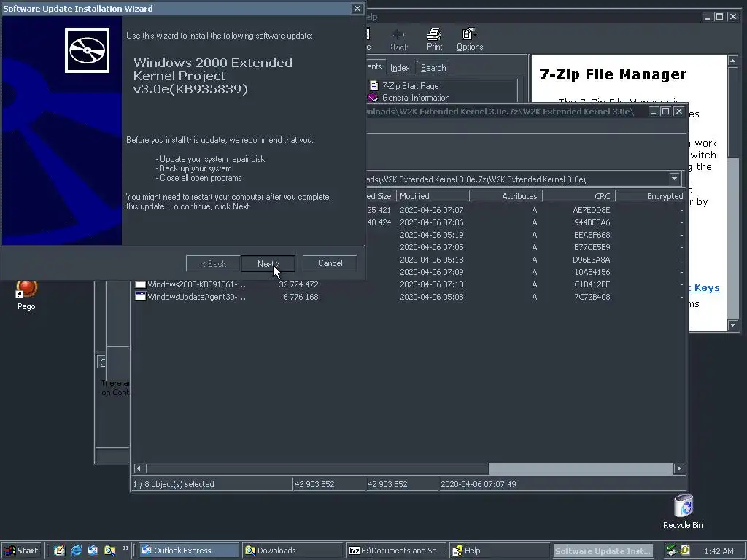Switch to the Downloads taskbar button
This screenshot has width=747, height=560.
pyautogui.click(x=292, y=551)
